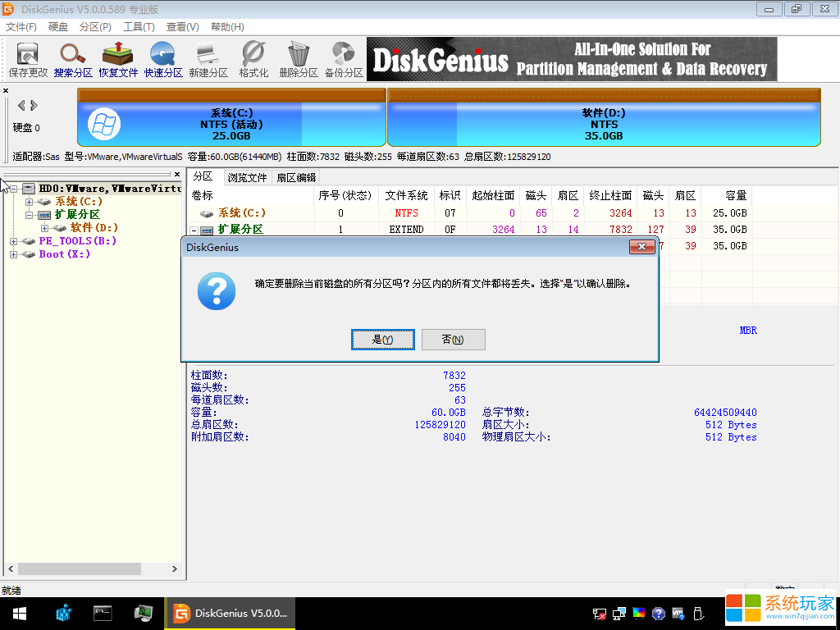Click the Windows logo on the C: partition bar
The image size is (840, 630).
[104, 125]
